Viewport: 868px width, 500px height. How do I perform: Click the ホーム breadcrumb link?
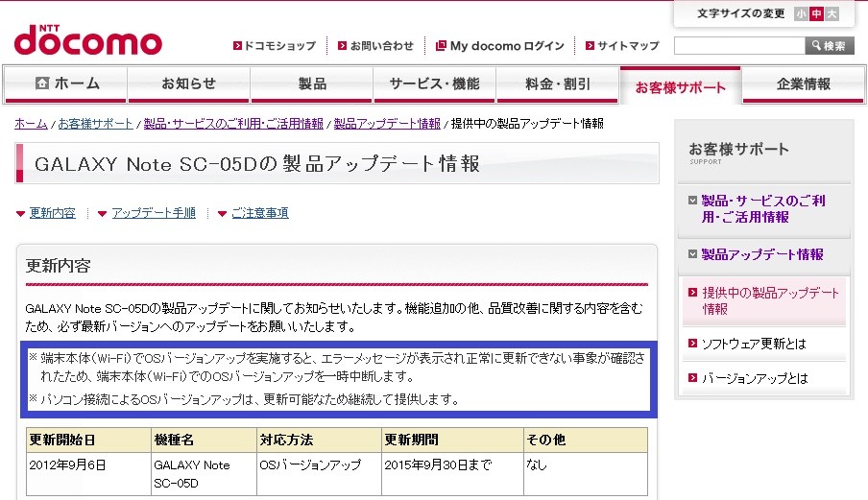pyautogui.click(x=31, y=124)
